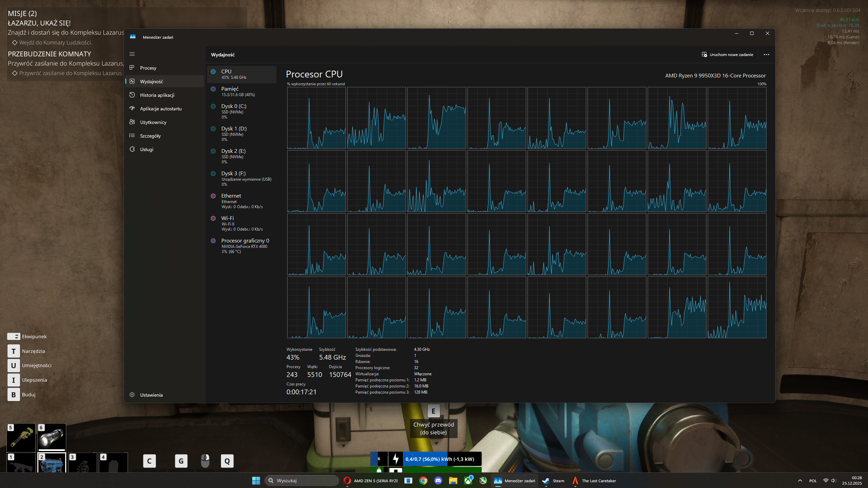The height and width of the screenshot is (488, 868).
Task: Open Historia aplikacji in sidebar
Action: [157, 95]
